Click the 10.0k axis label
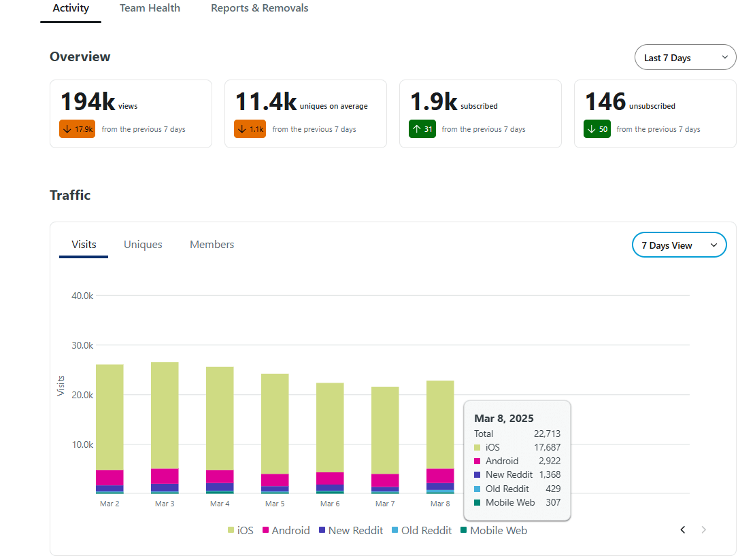This screenshot has height=560, width=755. click(x=82, y=444)
